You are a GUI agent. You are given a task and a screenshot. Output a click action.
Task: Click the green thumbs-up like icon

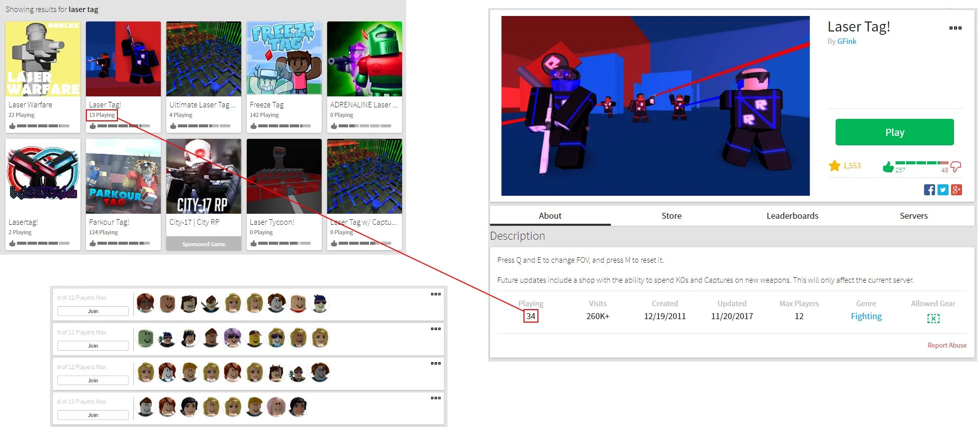tap(888, 167)
